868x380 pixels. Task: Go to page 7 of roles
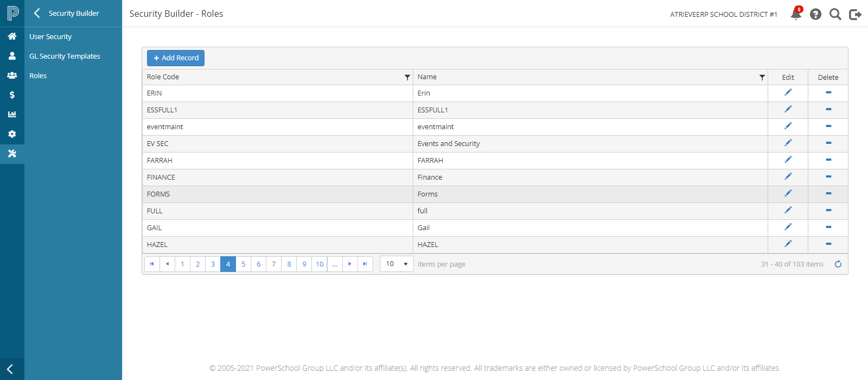[274, 264]
